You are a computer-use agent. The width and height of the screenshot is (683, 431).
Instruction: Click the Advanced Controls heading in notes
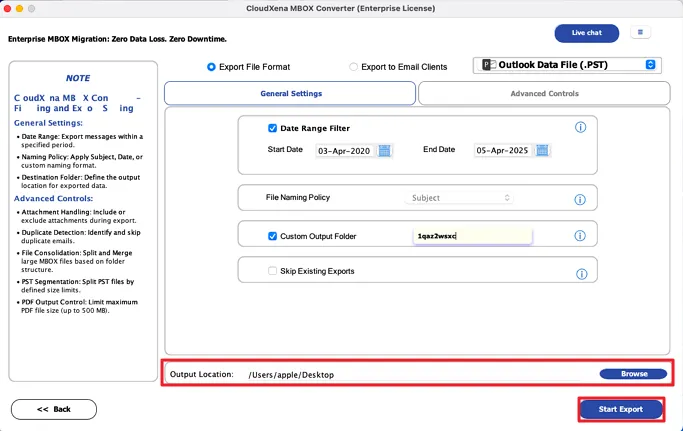coord(53,198)
